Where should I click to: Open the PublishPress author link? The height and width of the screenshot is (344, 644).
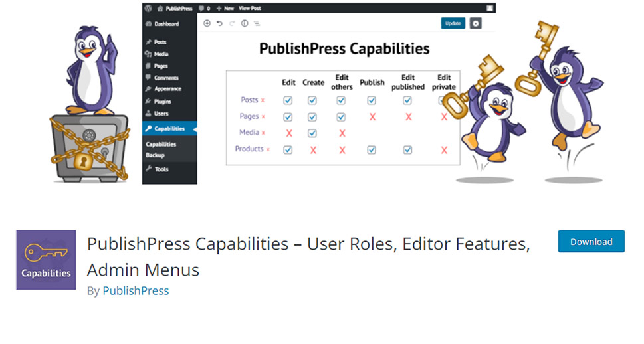click(x=136, y=291)
